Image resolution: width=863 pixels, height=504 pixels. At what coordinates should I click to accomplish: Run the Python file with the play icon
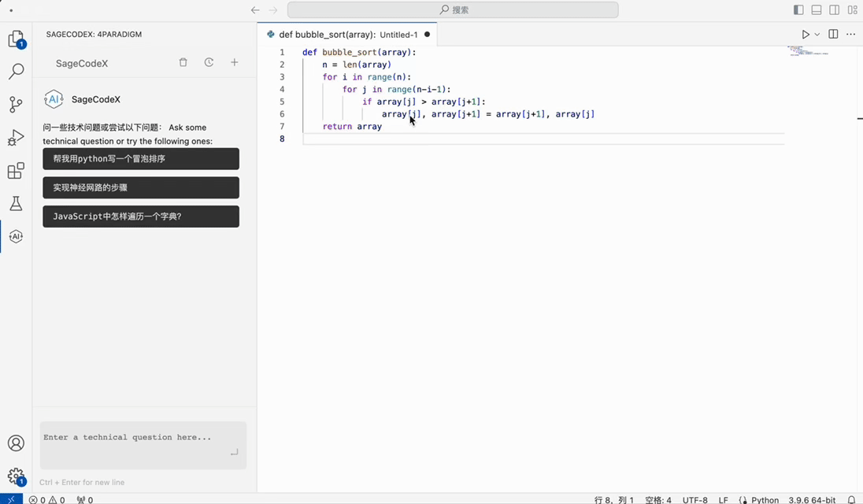(x=806, y=34)
